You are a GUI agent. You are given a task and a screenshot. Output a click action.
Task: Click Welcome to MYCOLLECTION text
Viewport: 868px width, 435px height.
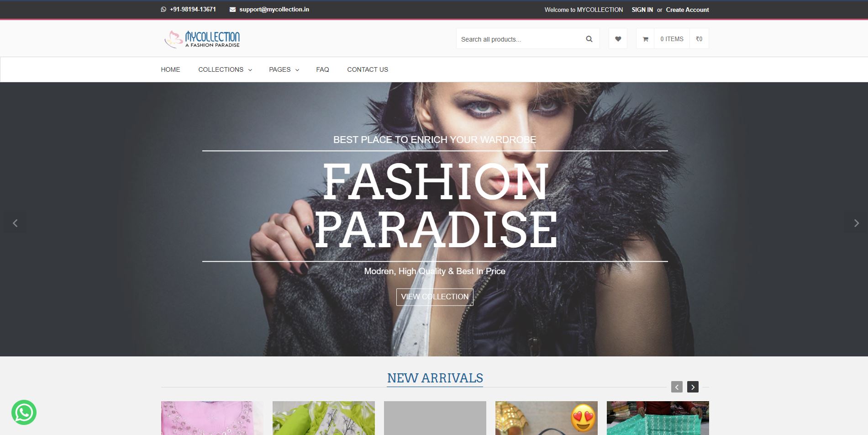tap(584, 10)
